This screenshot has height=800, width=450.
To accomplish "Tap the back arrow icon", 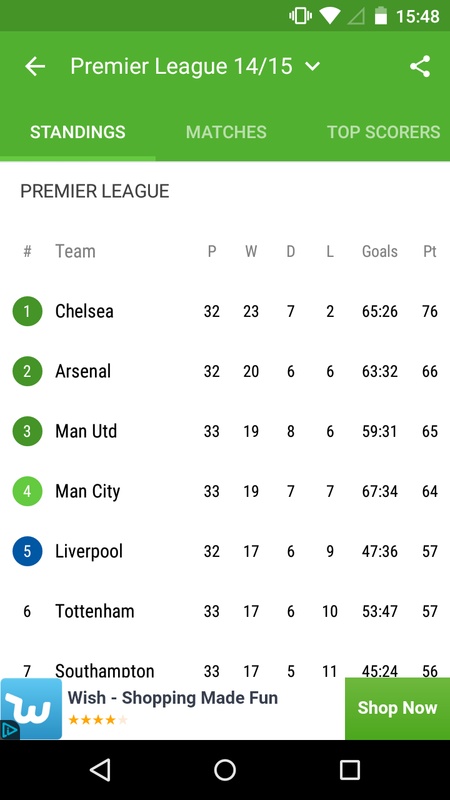I will coord(35,66).
